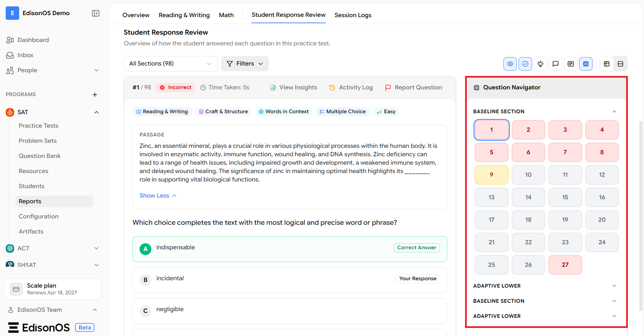Viewport: 644px width, 336px height.
Task: Open Practice Tests in SAT menu
Action: (x=39, y=126)
